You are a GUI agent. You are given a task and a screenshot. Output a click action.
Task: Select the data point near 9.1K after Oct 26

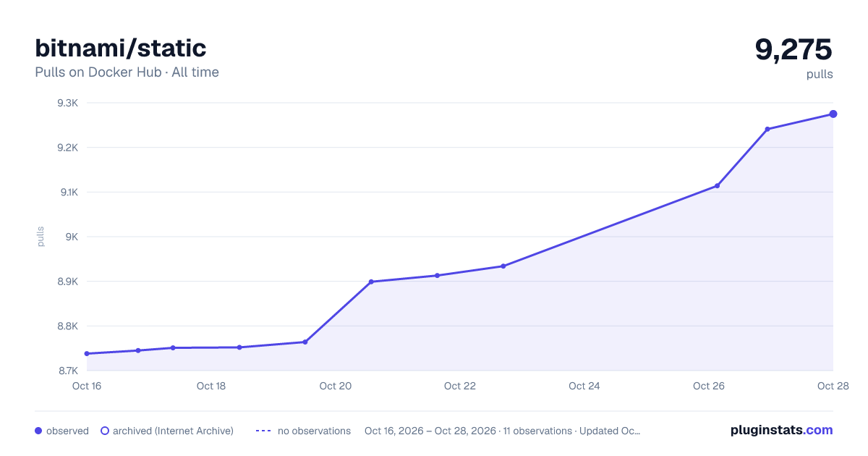click(x=718, y=186)
